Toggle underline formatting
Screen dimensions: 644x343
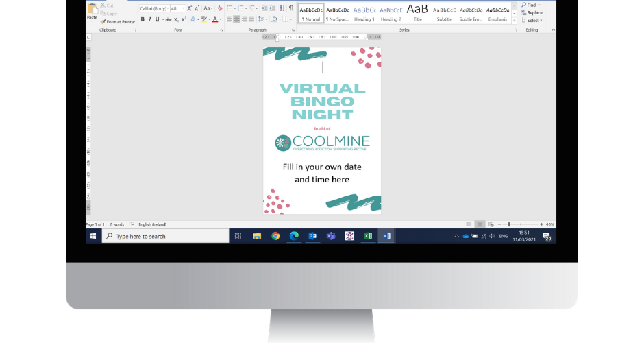[x=157, y=19]
